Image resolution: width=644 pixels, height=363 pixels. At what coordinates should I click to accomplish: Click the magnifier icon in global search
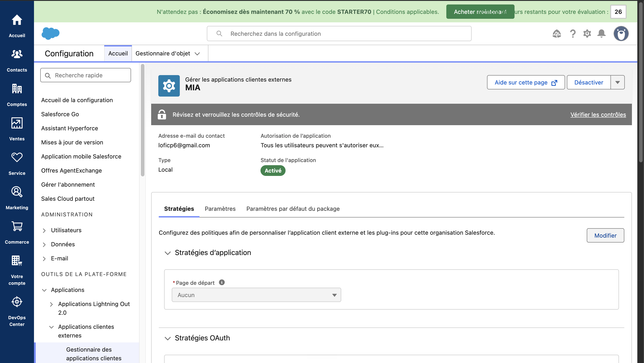(x=219, y=34)
